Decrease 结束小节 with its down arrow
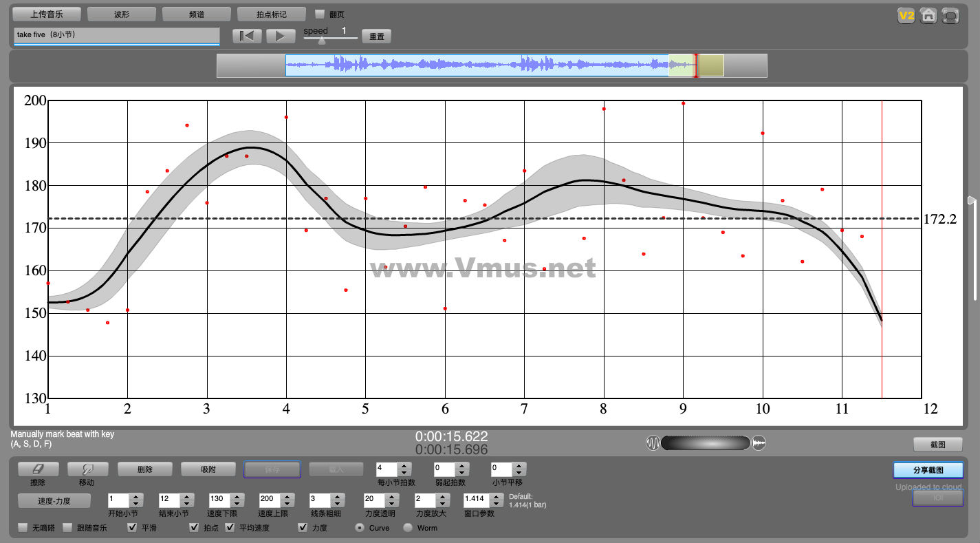980x543 pixels. click(186, 503)
